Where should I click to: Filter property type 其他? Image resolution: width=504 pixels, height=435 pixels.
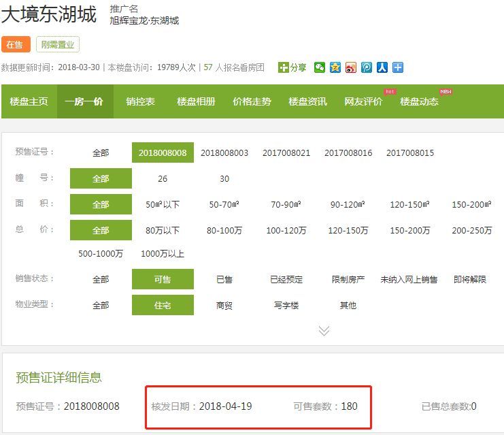coord(348,305)
